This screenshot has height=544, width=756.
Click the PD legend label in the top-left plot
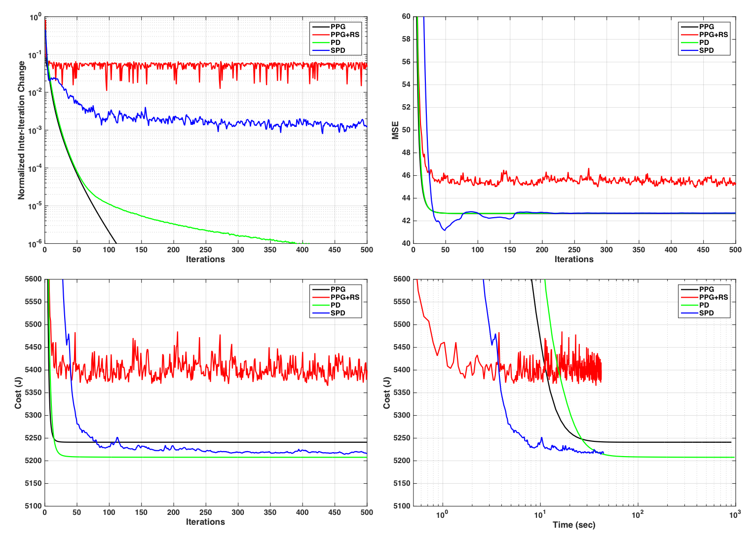pyautogui.click(x=335, y=42)
